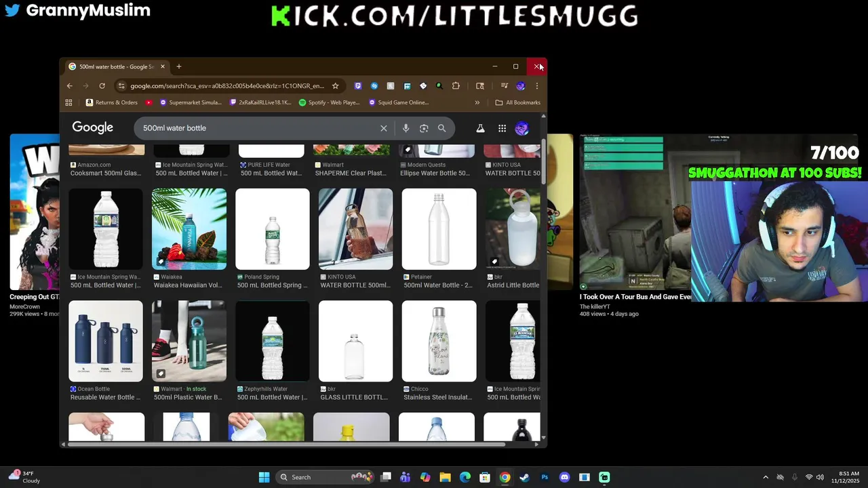Open File Explorer from the taskbar

coord(446,477)
